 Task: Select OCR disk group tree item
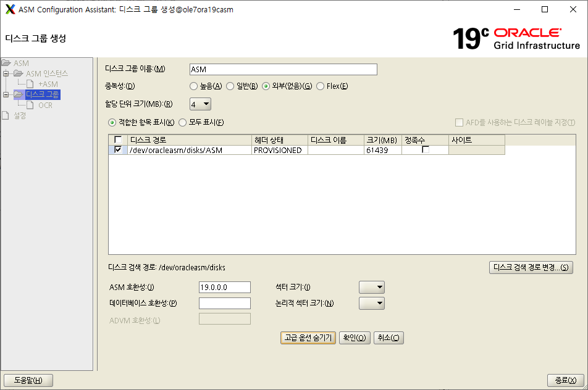(45, 106)
